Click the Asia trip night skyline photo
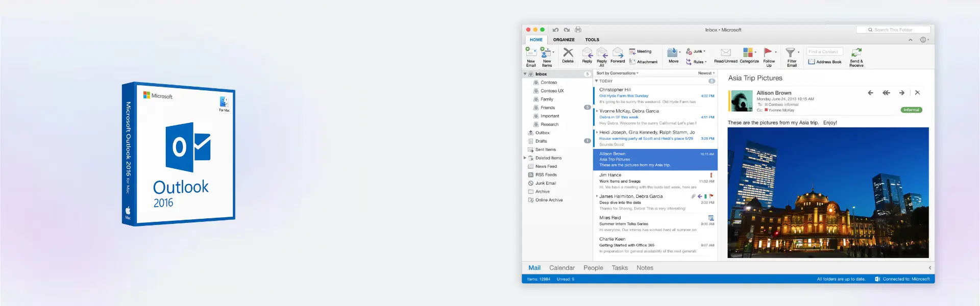The image size is (980, 306). click(x=828, y=193)
